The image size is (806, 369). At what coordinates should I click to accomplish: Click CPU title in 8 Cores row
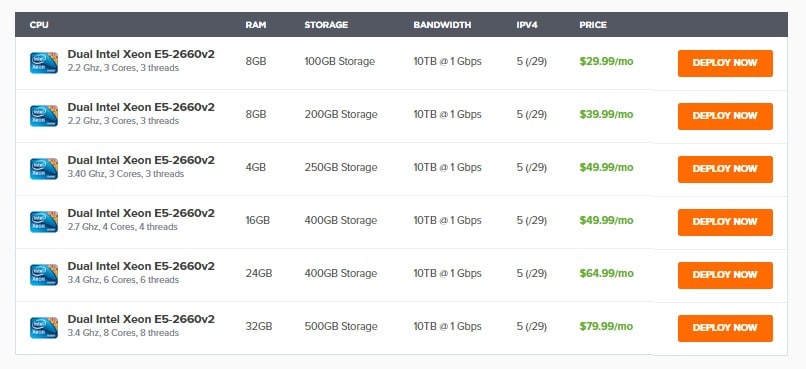[x=141, y=319]
